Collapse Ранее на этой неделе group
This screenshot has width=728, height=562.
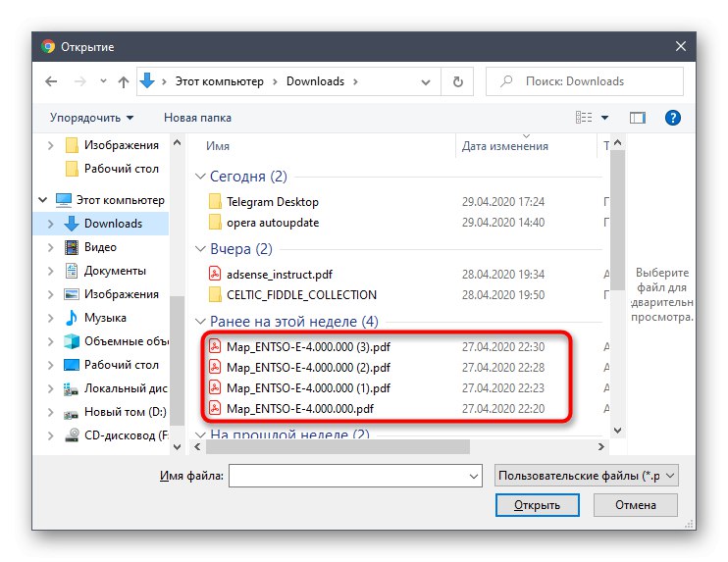[200, 321]
